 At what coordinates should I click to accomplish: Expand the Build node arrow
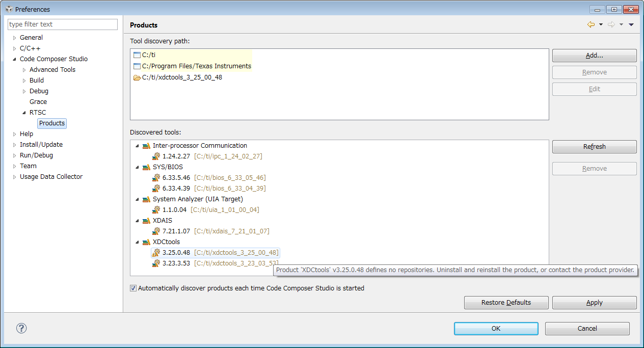(x=24, y=81)
